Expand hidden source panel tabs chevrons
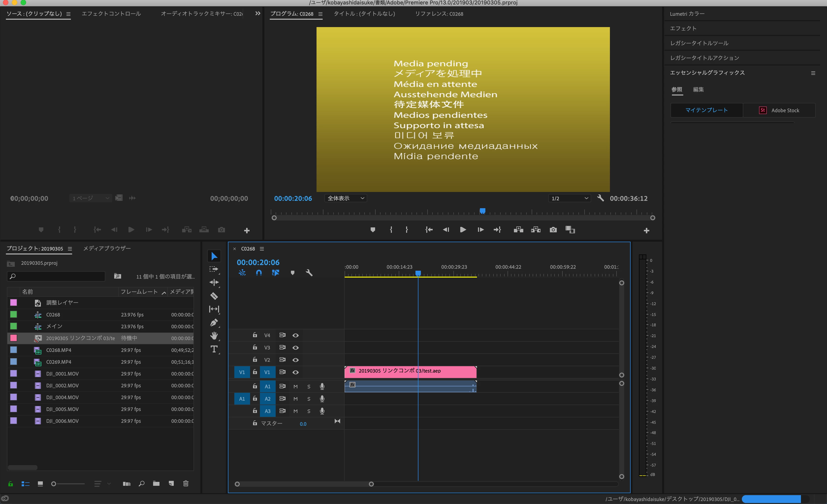This screenshot has height=504, width=827. 257,14
